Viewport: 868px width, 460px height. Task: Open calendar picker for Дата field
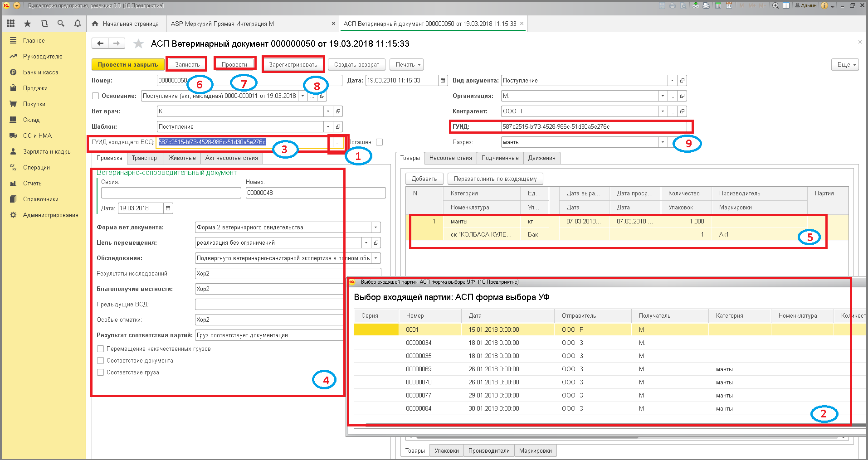coord(443,80)
